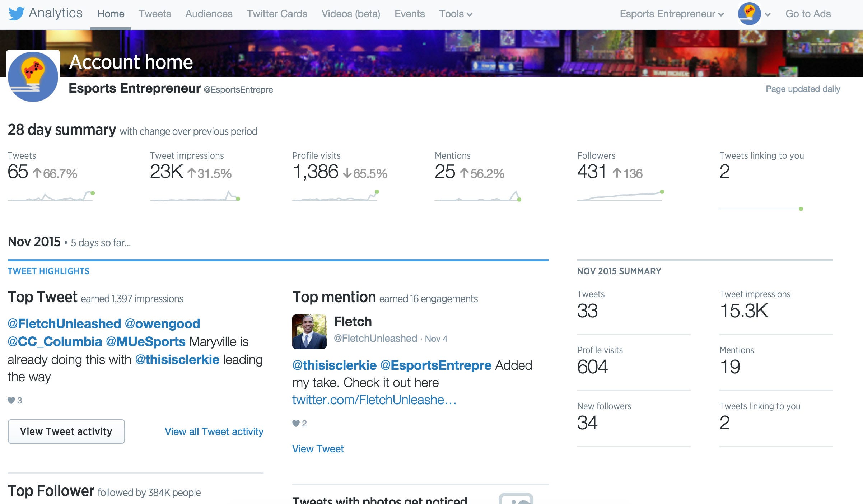Click Fletch's profile photo

pyautogui.click(x=309, y=332)
